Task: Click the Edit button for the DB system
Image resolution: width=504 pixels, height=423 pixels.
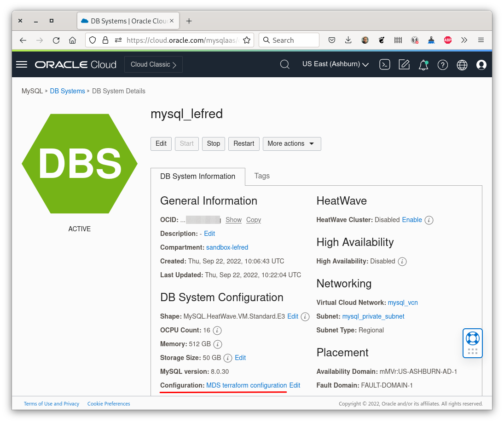Action: tap(161, 143)
